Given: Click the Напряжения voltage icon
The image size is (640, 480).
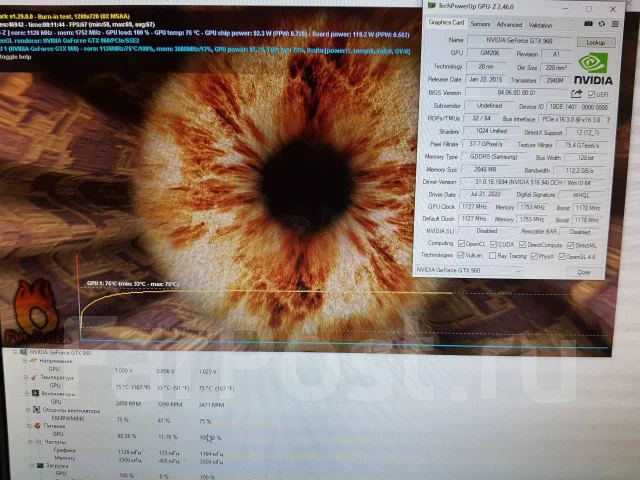Looking at the screenshot, I should point(33,361).
